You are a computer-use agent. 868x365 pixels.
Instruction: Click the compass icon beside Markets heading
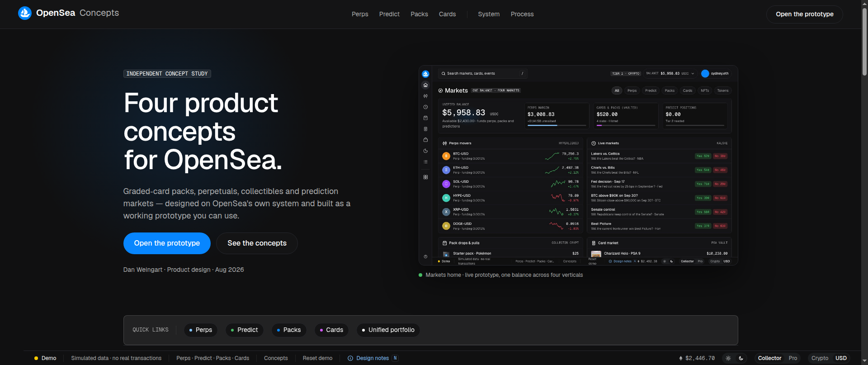[x=440, y=90]
